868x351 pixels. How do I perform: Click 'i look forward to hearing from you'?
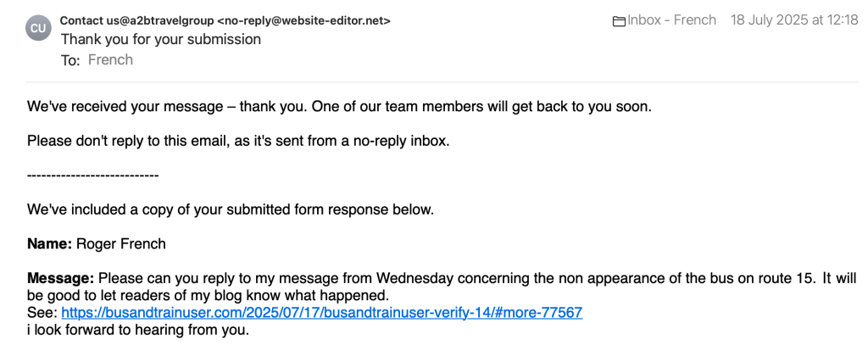click(x=138, y=330)
